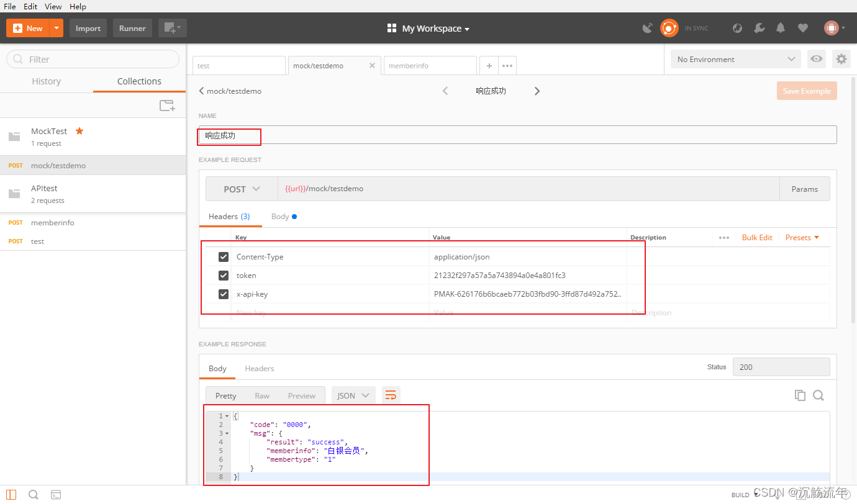Click the token value cell
857x504 pixels.
tap(528, 275)
